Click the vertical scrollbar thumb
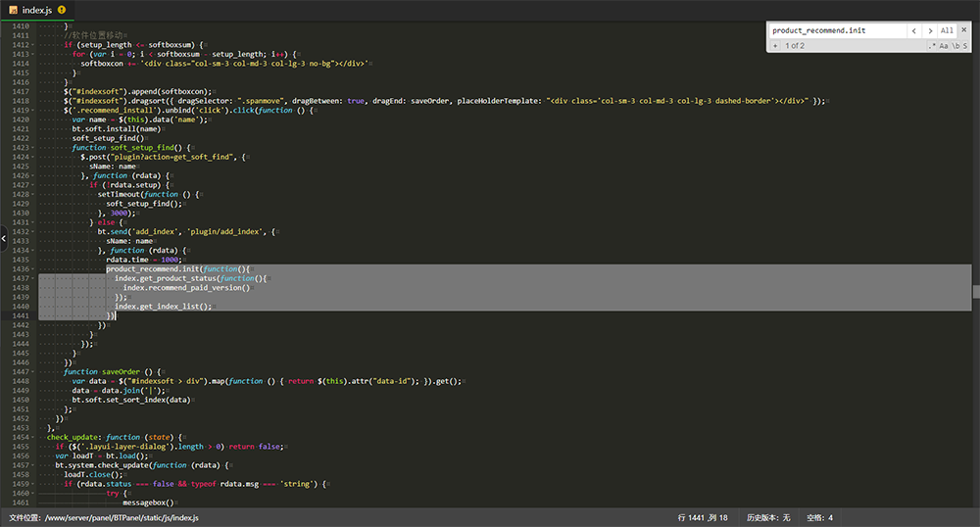Viewport: 980px width, 527px height. [x=975, y=291]
